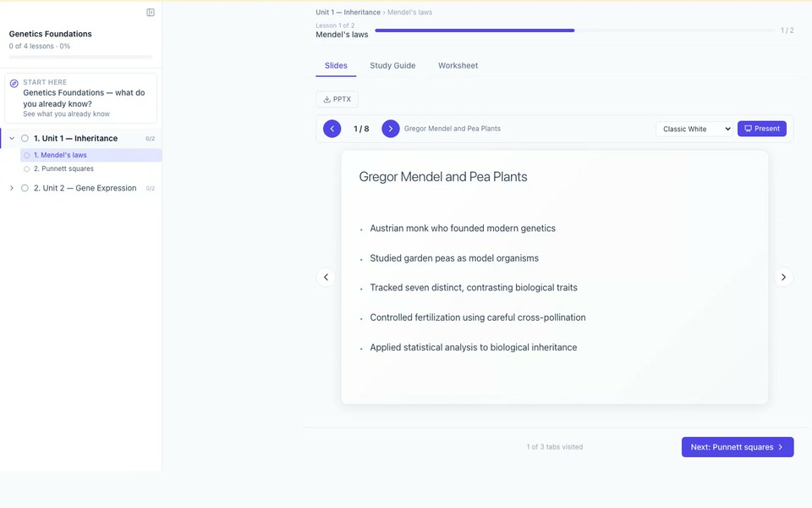Collapse the sidebar with the panel icon
Image resolution: width=812 pixels, height=508 pixels.
click(151, 13)
